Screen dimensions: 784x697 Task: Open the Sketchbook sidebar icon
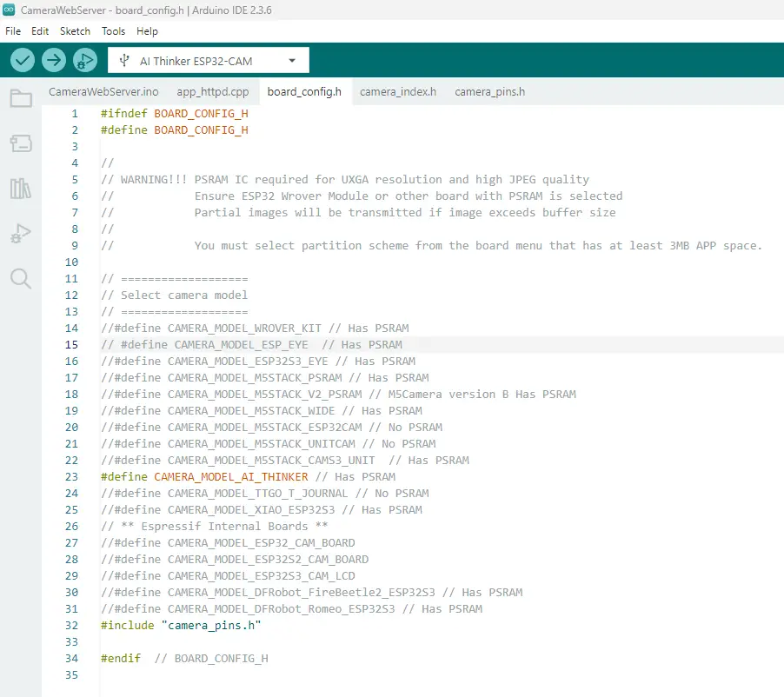click(x=21, y=98)
